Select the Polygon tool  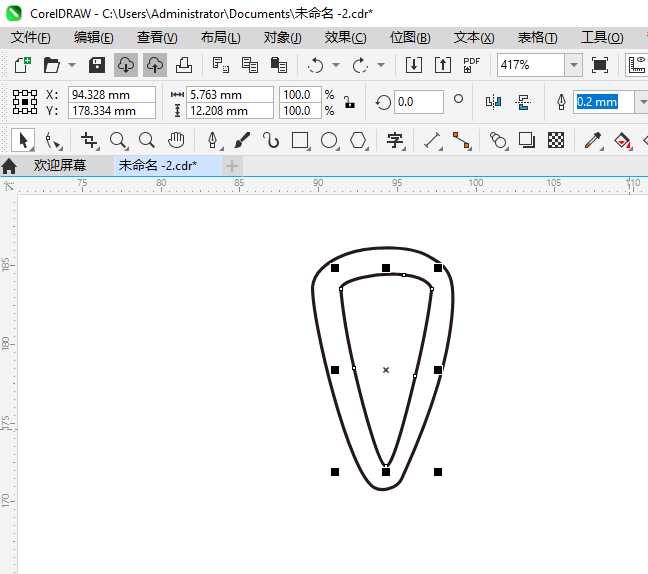pyautogui.click(x=358, y=140)
